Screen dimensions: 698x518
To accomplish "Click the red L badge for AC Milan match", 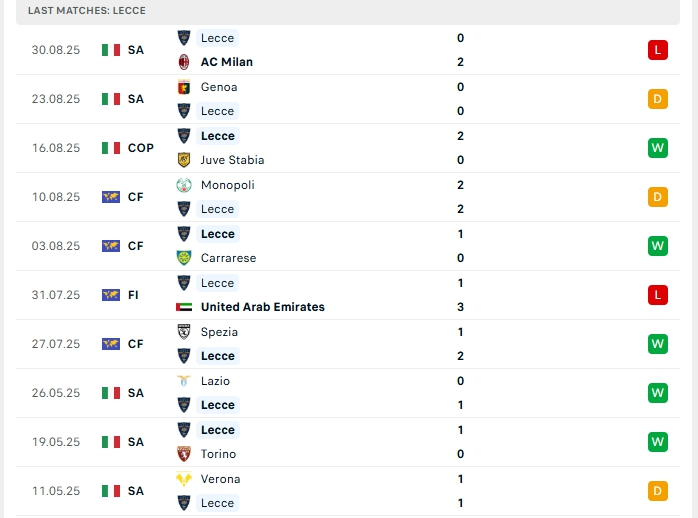I will [657, 50].
